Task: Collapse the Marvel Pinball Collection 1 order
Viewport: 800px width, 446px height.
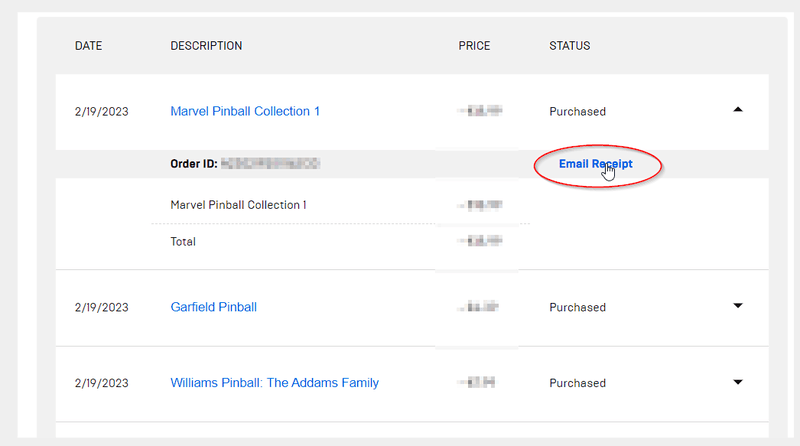Action: coord(738,111)
